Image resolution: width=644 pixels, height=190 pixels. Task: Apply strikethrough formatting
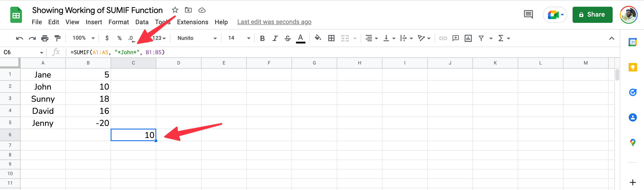click(288, 38)
